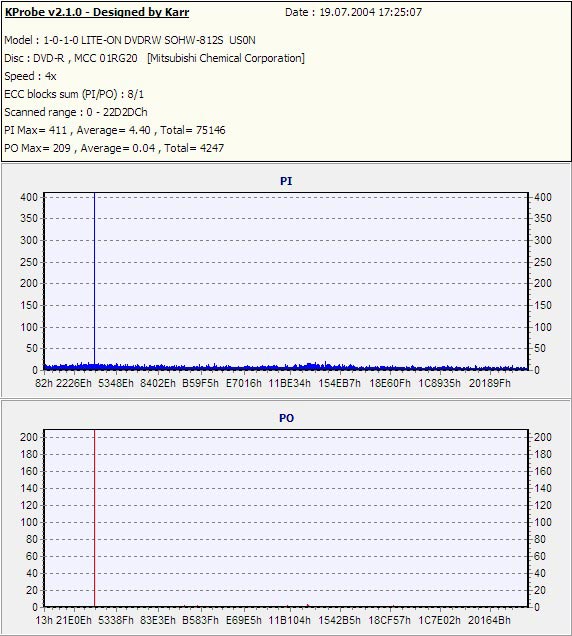The width and height of the screenshot is (572, 636).
Task: Select the PO Max= 209 statistics line
Action: (x=114, y=148)
